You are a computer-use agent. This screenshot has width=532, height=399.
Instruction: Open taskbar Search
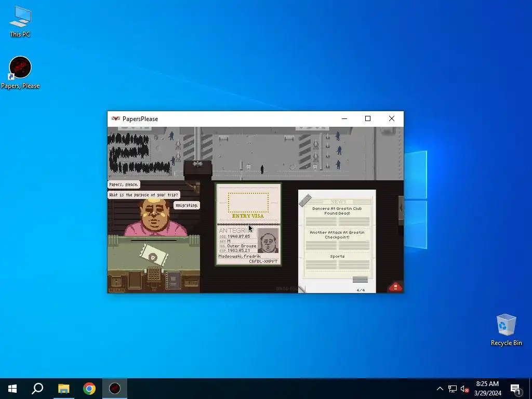coord(37,389)
